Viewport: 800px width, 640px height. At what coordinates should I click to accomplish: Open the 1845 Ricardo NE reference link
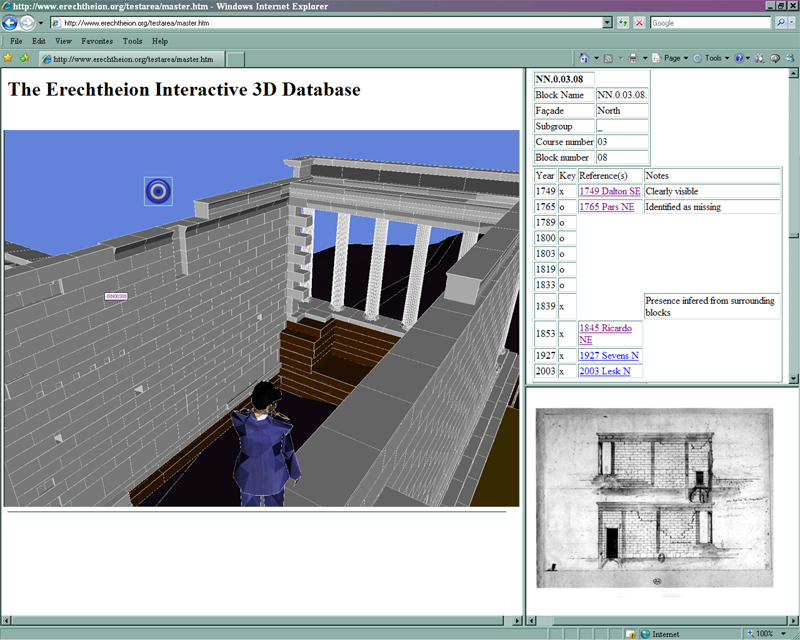tap(606, 334)
